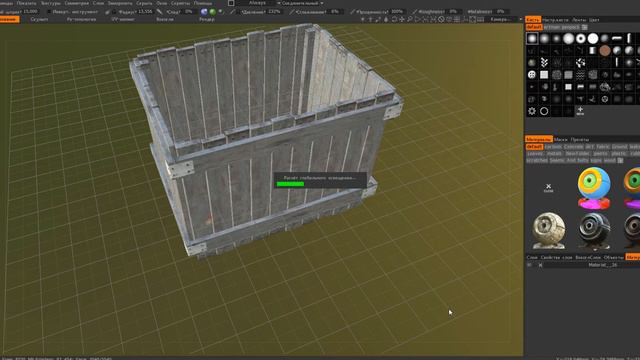Open the list icon beside materials folder tags
The width and height of the screenshot is (640, 360).
click(x=620, y=160)
